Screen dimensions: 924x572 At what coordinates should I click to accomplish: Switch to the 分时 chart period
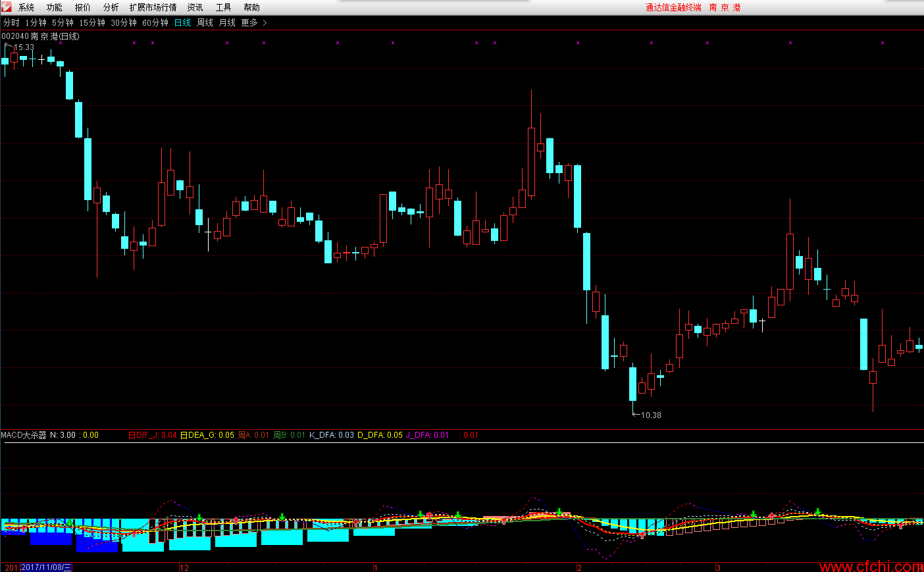click(x=11, y=22)
